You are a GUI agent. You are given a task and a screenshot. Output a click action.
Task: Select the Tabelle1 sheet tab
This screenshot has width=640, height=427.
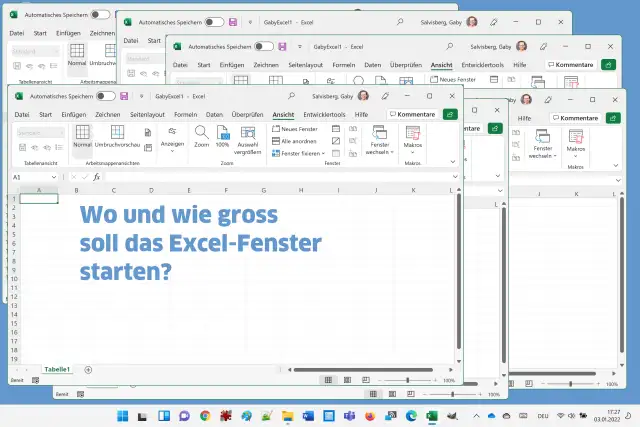pyautogui.click(x=57, y=369)
